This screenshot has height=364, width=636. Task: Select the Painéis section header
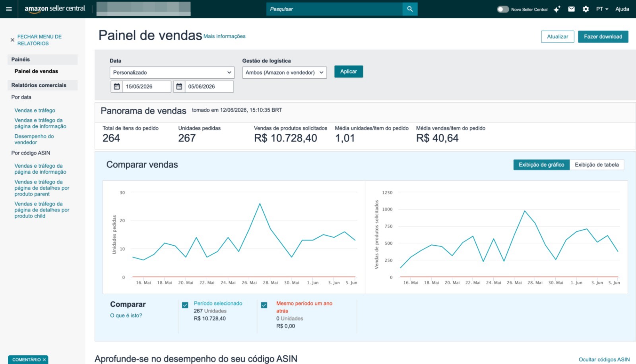(x=42, y=59)
